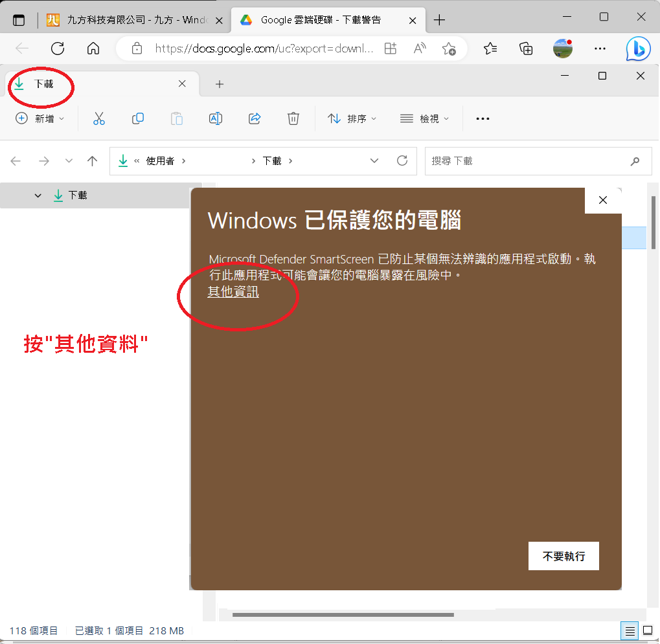Maximize the File Explorer window
Viewport: 660px width, 644px height.
tap(602, 76)
